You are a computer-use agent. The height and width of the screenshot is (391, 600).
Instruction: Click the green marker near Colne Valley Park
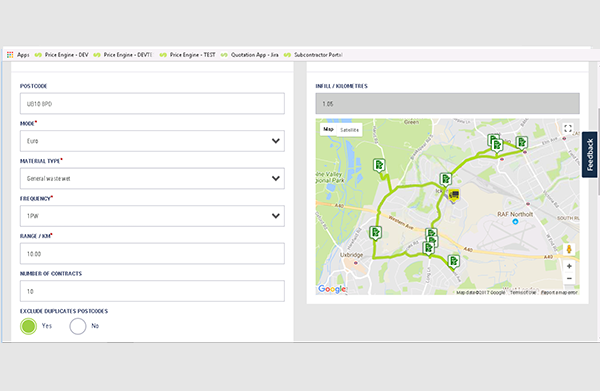[379, 166]
